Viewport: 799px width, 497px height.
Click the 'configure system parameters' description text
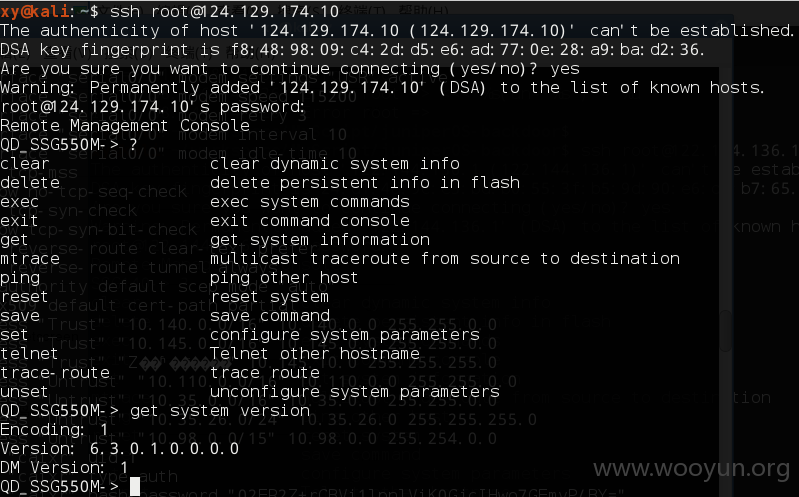tap(344, 335)
